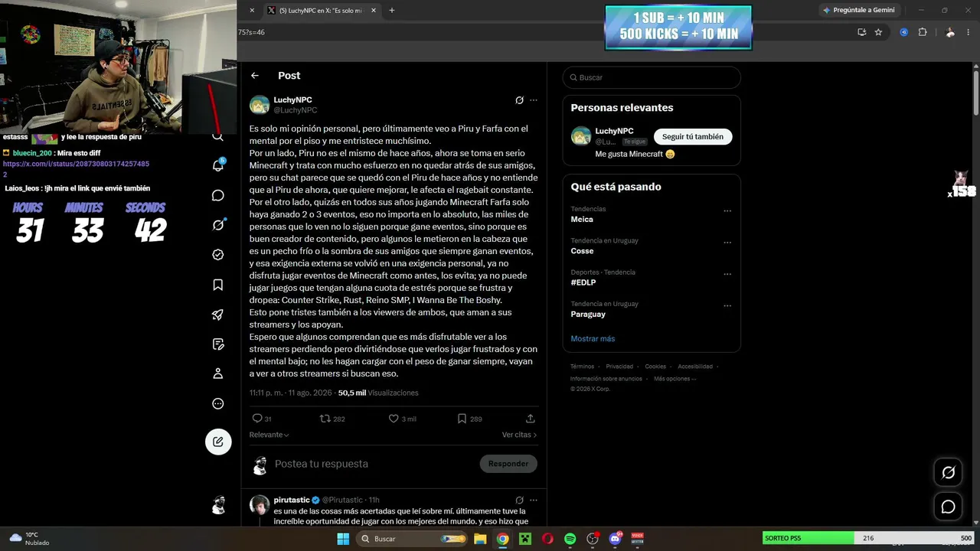Image resolution: width=980 pixels, height=551 pixels.
Task: Open Windows Start menu
Action: pos(342,539)
